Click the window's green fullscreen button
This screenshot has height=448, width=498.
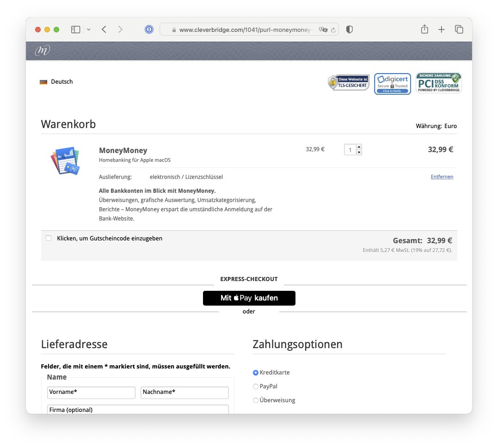[56, 30]
